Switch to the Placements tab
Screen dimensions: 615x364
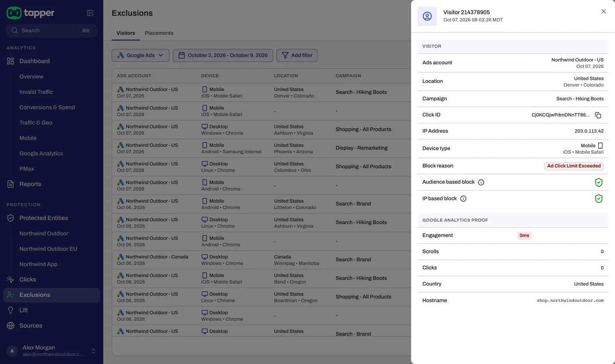tap(159, 33)
